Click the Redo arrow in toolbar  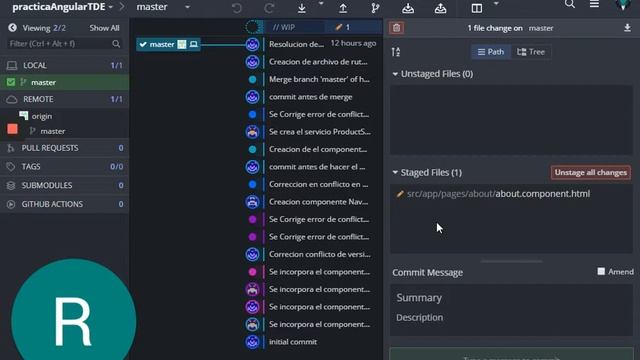click(269, 8)
